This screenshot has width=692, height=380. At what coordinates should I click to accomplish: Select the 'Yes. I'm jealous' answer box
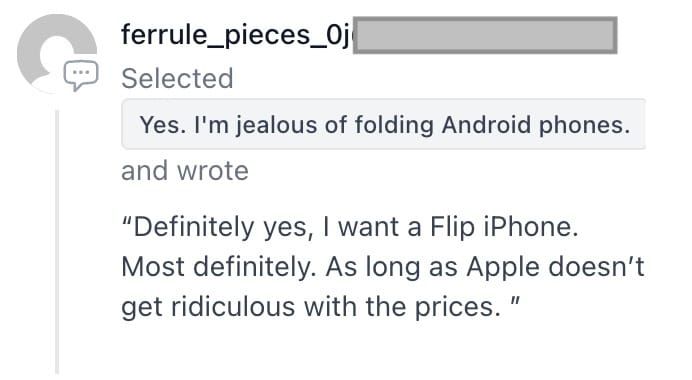tap(384, 124)
